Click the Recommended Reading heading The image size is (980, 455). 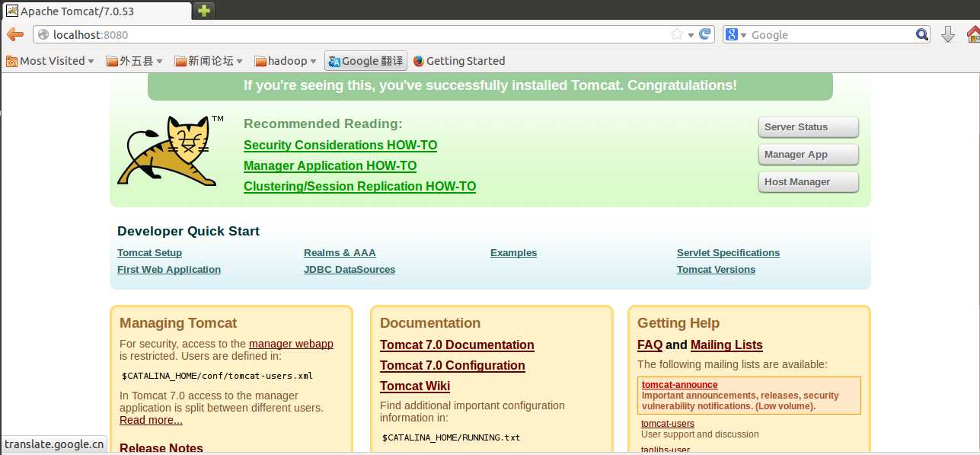click(323, 123)
